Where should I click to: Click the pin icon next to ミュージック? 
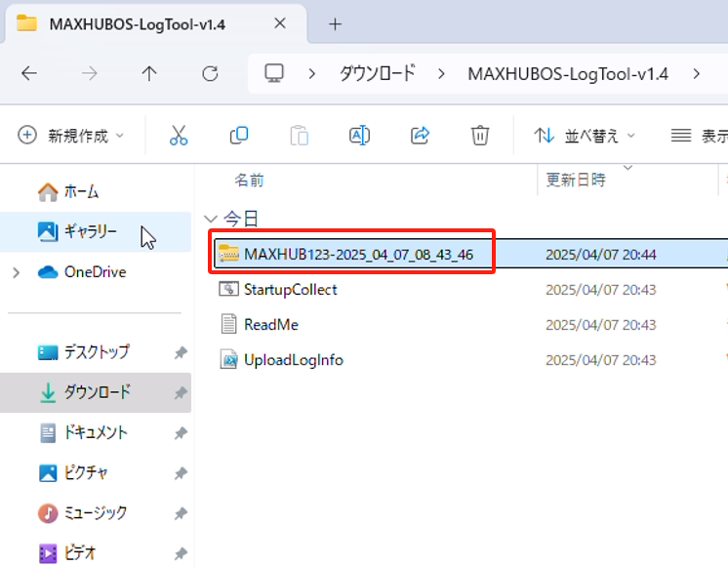tap(181, 513)
